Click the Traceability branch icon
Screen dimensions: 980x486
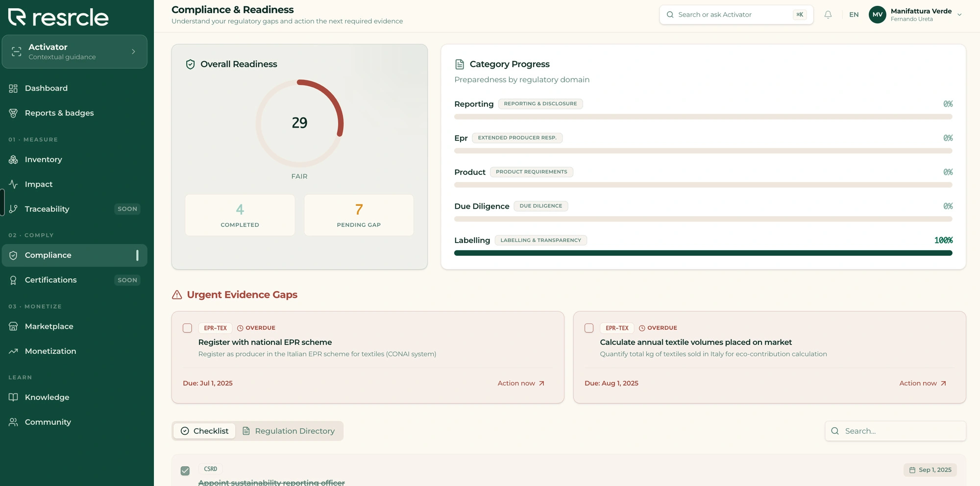pyautogui.click(x=13, y=209)
